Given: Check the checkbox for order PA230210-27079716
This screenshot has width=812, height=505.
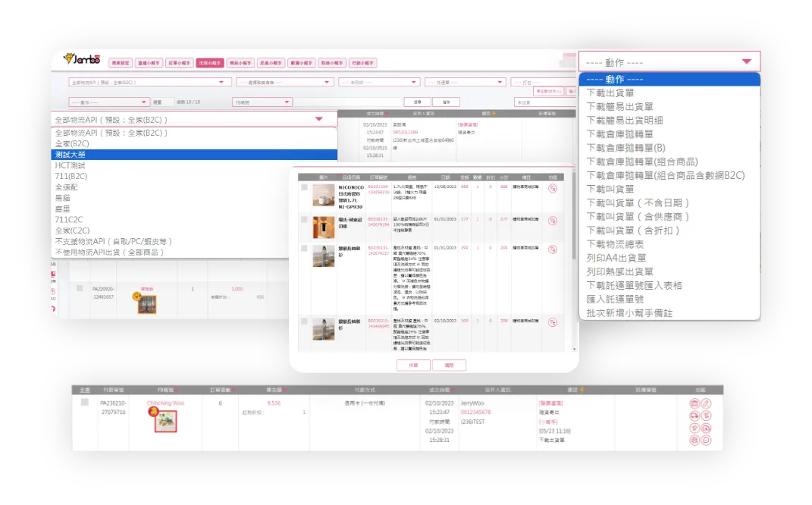Looking at the screenshot, I should 85,403.
